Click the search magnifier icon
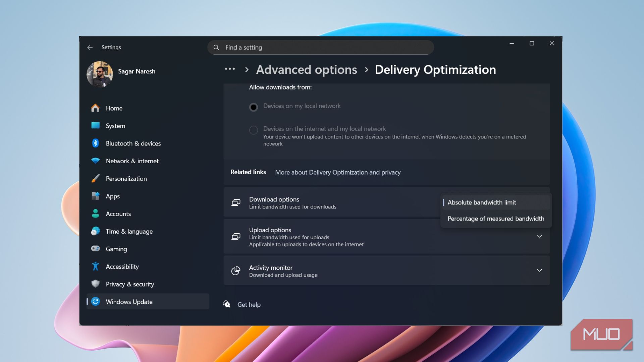The width and height of the screenshot is (644, 362). coord(216,48)
